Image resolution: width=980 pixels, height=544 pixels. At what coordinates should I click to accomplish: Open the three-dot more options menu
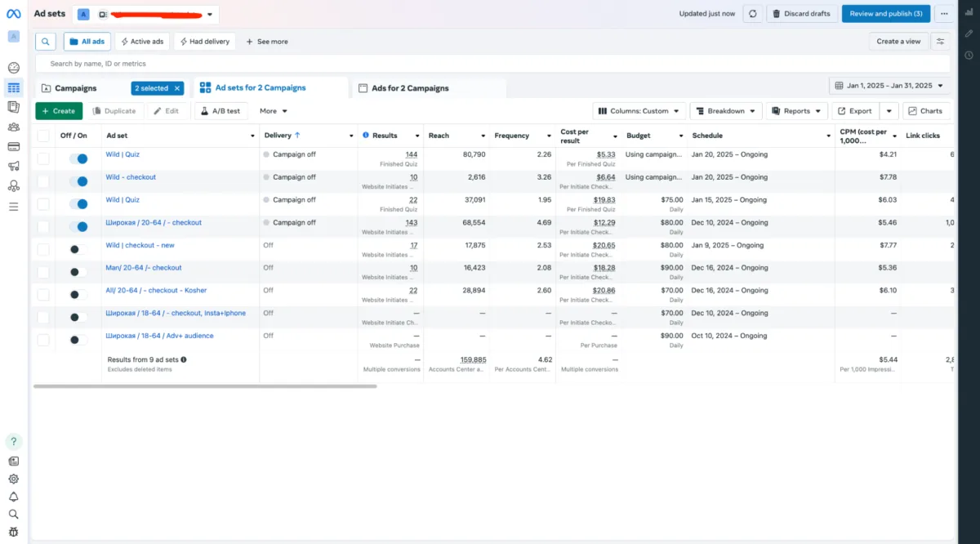tap(945, 14)
